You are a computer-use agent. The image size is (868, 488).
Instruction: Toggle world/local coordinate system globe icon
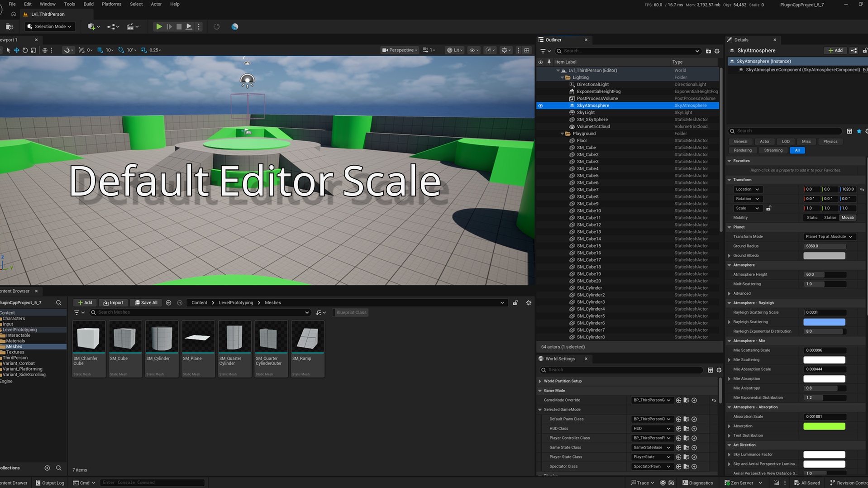point(45,50)
